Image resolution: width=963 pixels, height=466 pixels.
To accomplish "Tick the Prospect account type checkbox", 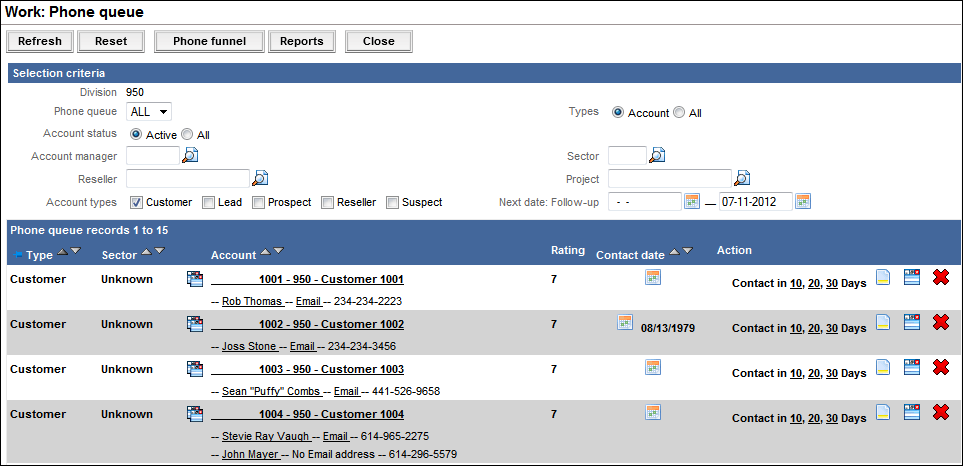I will 258,202.
